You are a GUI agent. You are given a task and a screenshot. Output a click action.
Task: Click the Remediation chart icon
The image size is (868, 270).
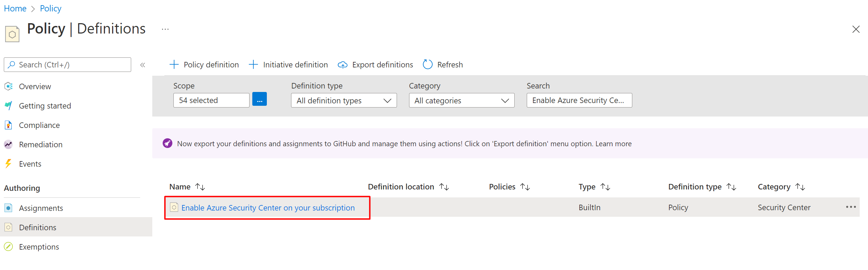coord(8,144)
